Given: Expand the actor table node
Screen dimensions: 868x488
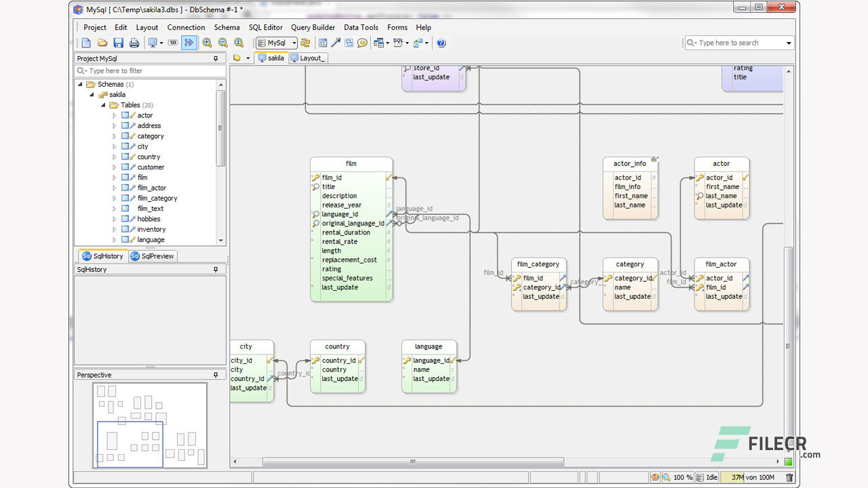Looking at the screenshot, I should [x=115, y=115].
